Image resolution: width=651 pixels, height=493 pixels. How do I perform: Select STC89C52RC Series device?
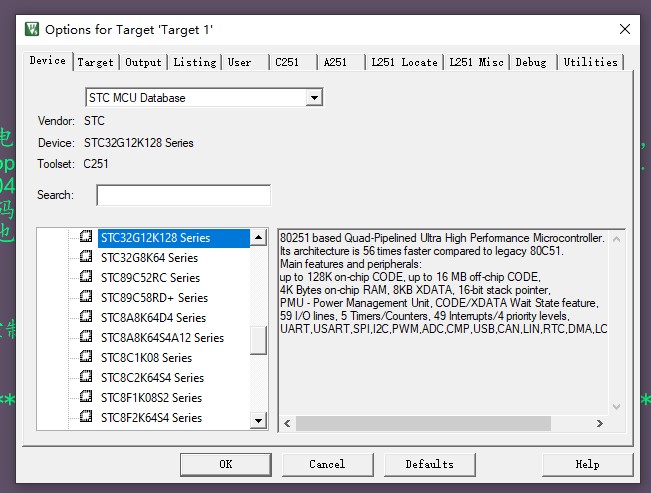tap(150, 278)
